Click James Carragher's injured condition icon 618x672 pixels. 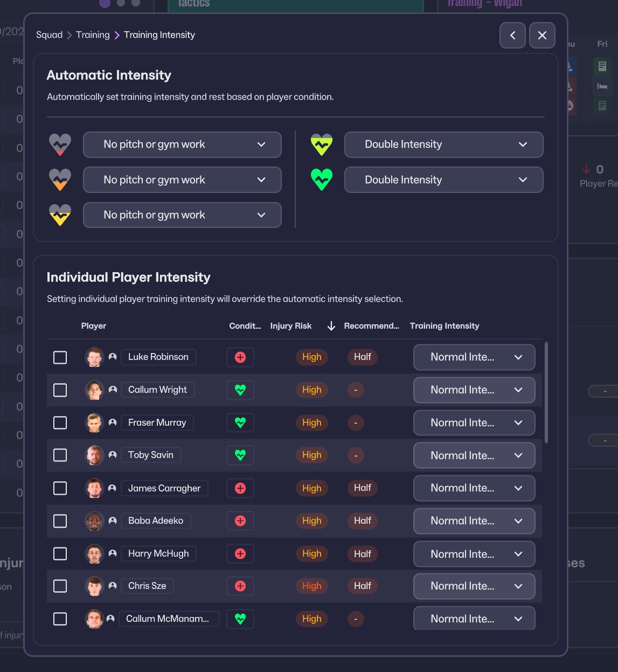pyautogui.click(x=240, y=488)
